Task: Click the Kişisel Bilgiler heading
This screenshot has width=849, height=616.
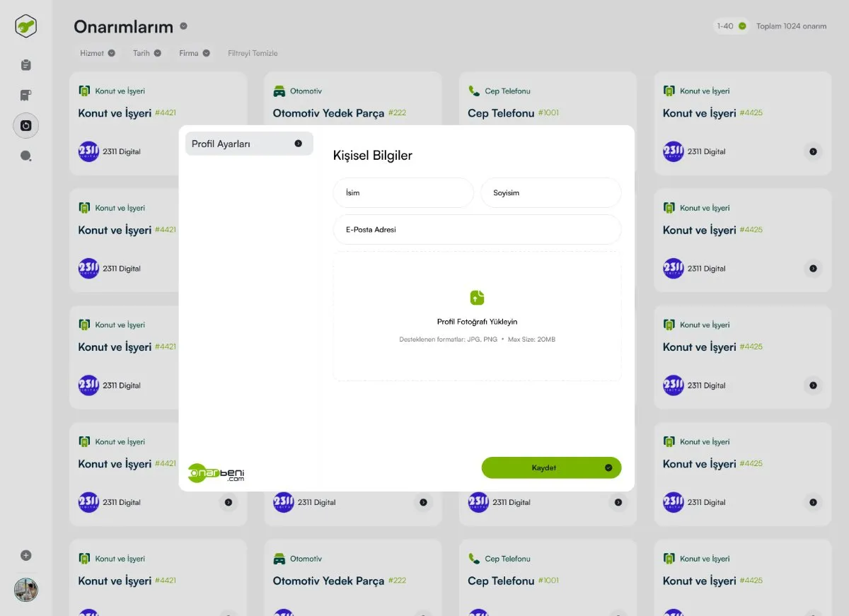Action: 372,156
